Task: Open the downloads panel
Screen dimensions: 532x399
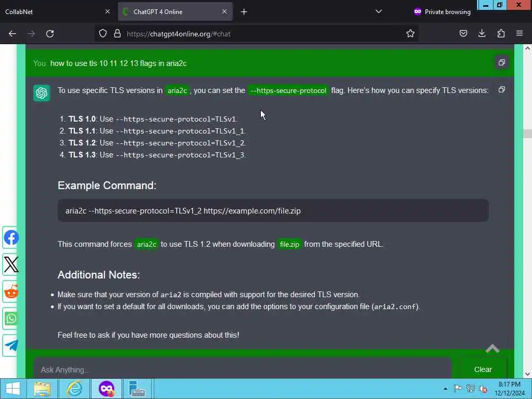Action: [x=482, y=34]
